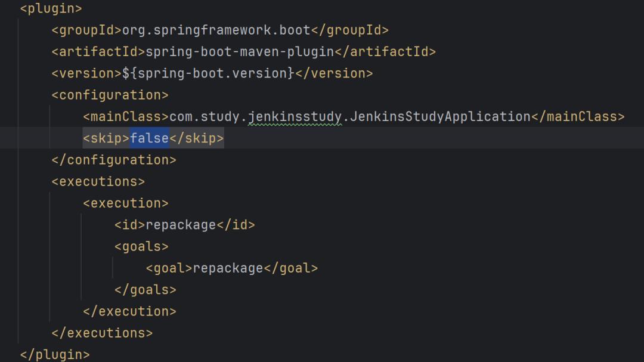Click the "</goals>" closing tag
The image size is (644, 362).
coord(147,289)
